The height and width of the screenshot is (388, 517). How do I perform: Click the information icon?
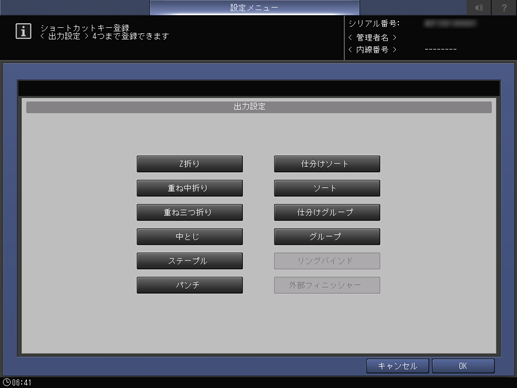(23, 31)
